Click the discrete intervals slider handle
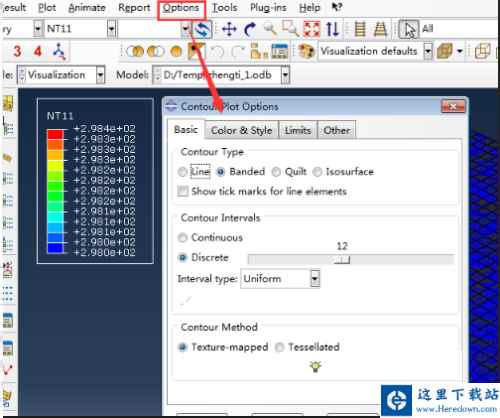 coord(342,260)
